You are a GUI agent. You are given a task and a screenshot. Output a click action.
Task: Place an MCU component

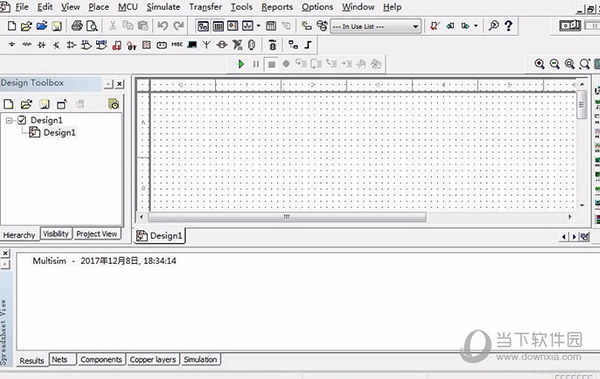272,45
